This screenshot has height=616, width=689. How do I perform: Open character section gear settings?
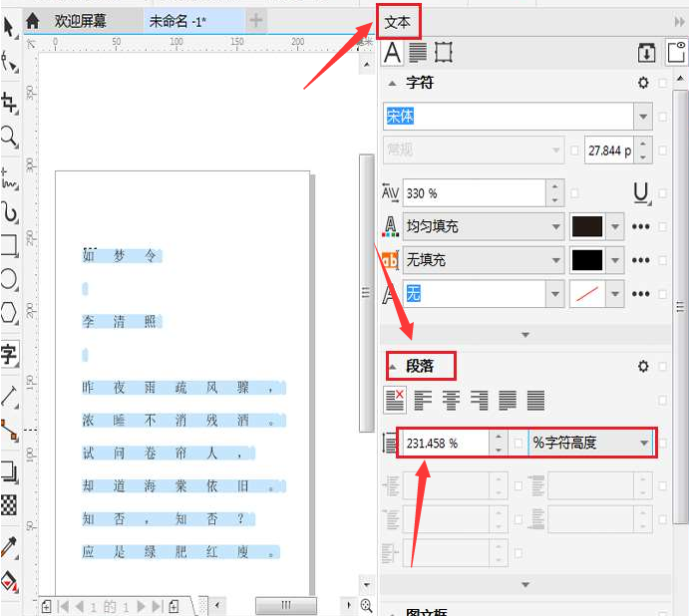pos(643,83)
